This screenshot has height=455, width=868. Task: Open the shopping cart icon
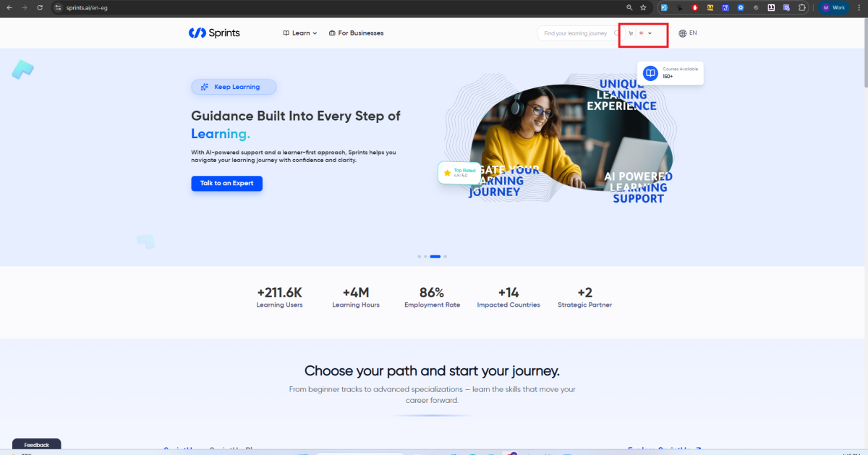(x=631, y=33)
